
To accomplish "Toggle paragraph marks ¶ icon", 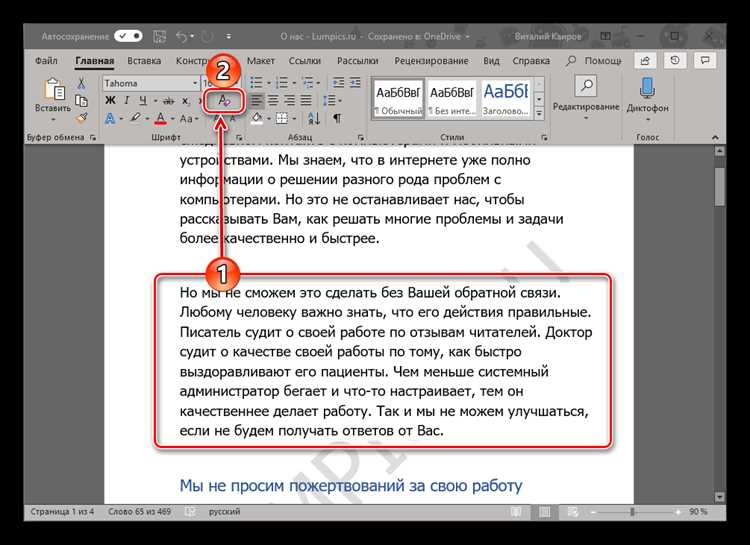I will [337, 118].
